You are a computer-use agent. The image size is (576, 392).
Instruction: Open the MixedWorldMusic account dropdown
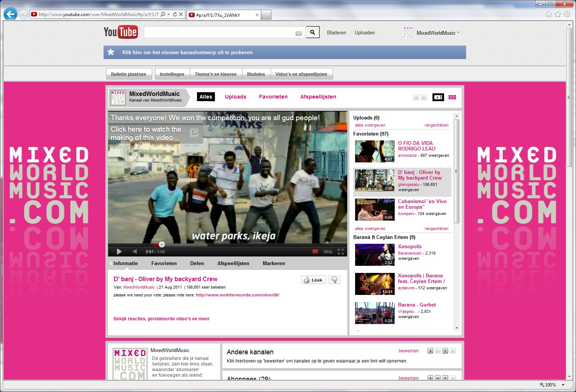(x=438, y=33)
